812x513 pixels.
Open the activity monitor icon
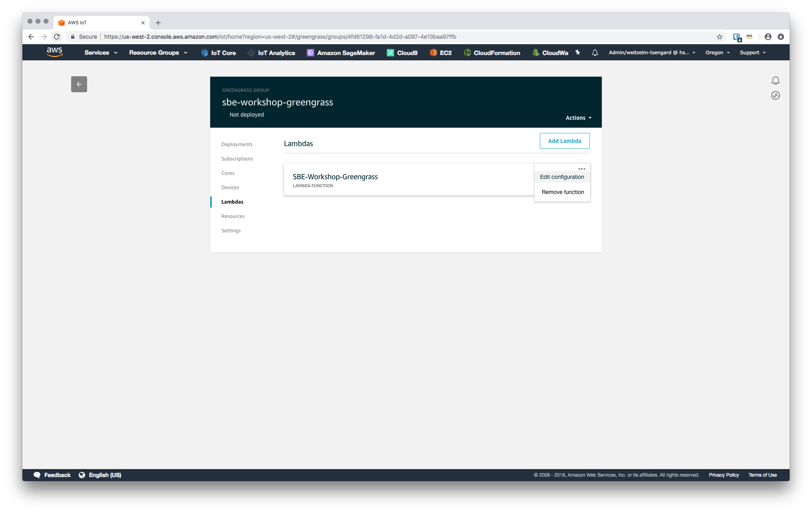776,95
